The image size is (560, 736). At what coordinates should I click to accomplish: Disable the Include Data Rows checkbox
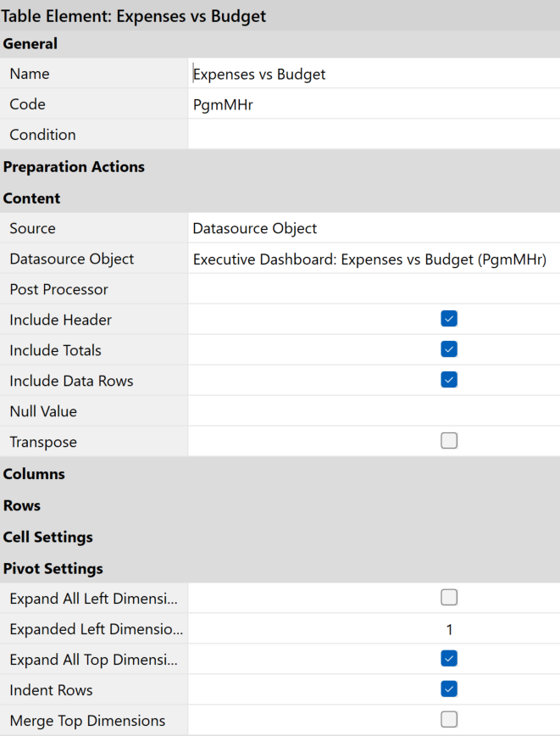pyautogui.click(x=449, y=381)
